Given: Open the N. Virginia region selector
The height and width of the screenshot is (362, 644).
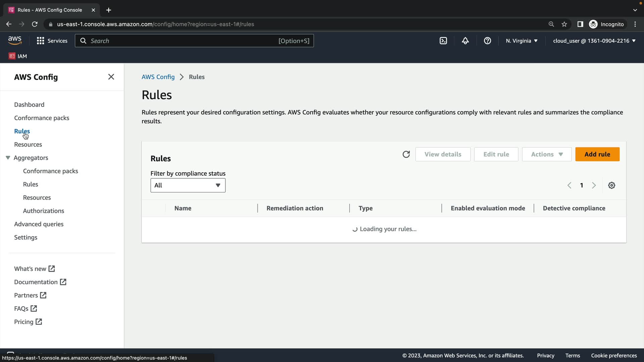Looking at the screenshot, I should [x=522, y=41].
